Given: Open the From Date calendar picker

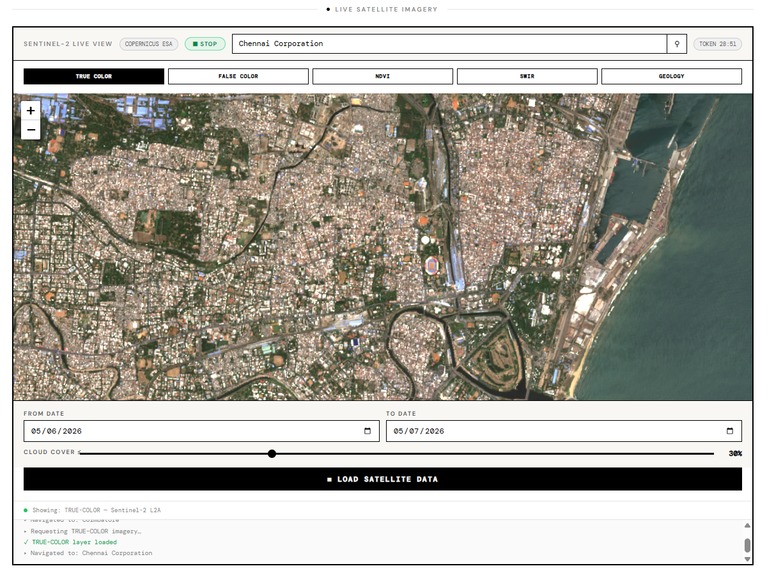Looking at the screenshot, I should pyautogui.click(x=367, y=431).
